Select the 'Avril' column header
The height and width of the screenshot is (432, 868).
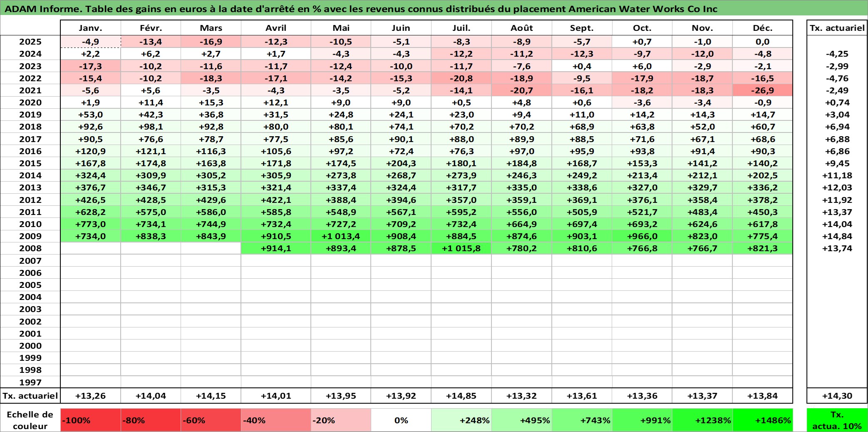pos(276,28)
